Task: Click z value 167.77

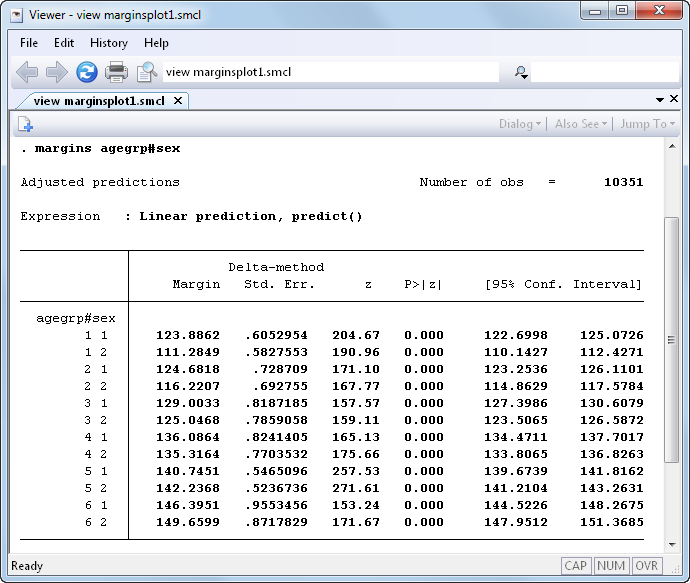Action: pos(356,386)
